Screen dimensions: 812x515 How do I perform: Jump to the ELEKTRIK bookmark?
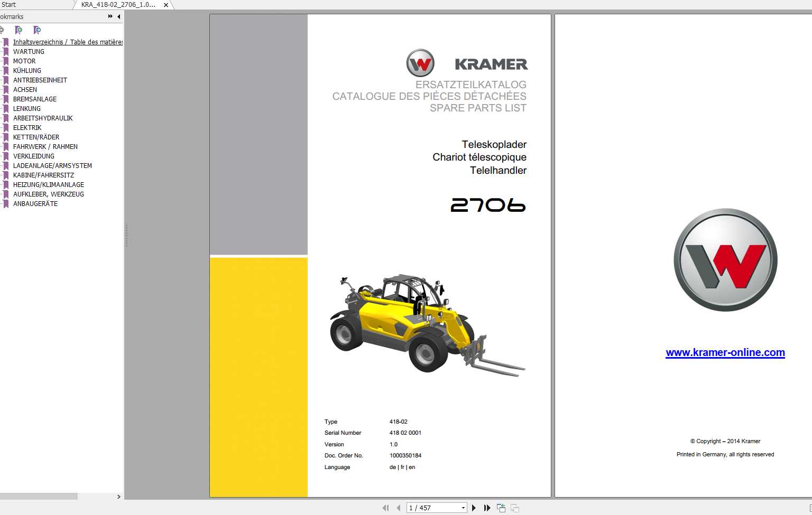point(27,128)
